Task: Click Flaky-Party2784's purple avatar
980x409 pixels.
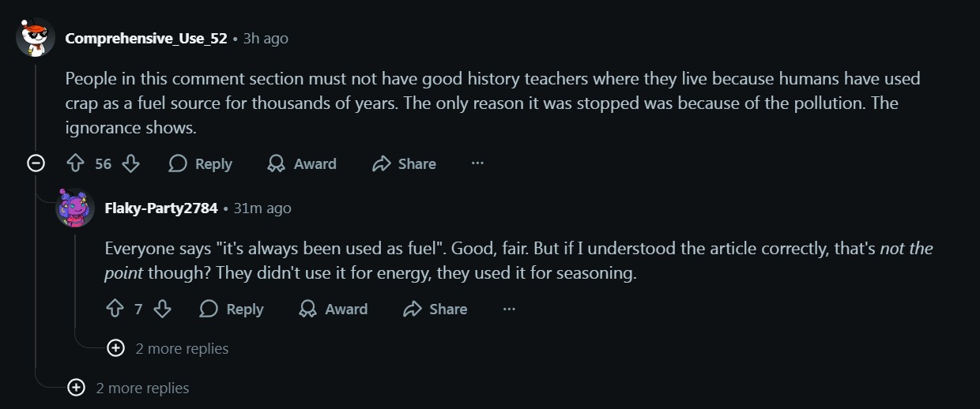Action: [x=75, y=208]
